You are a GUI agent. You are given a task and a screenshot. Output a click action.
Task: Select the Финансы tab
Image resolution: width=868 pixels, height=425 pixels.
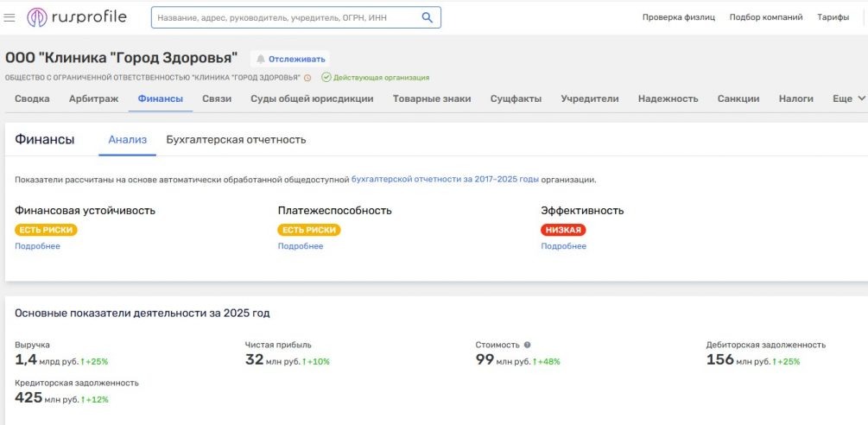161,99
